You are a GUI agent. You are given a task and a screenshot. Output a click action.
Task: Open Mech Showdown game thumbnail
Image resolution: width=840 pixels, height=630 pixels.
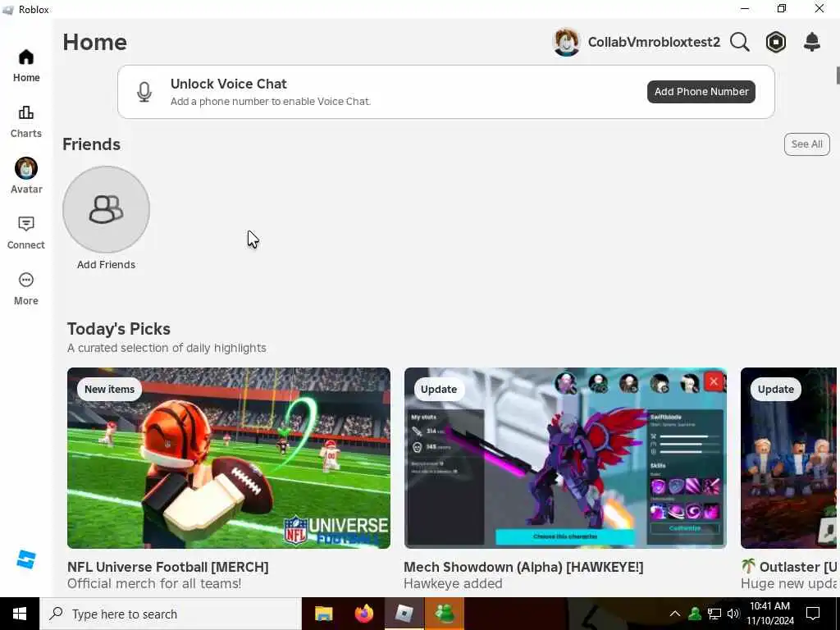(566, 458)
